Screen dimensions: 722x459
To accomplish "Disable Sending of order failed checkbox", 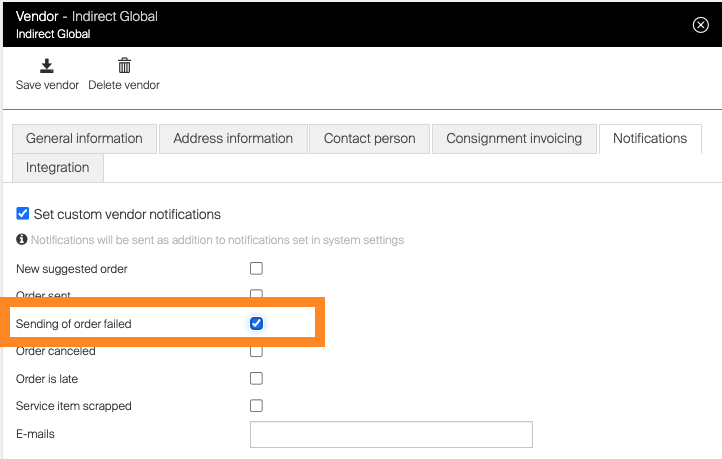I will [256, 324].
